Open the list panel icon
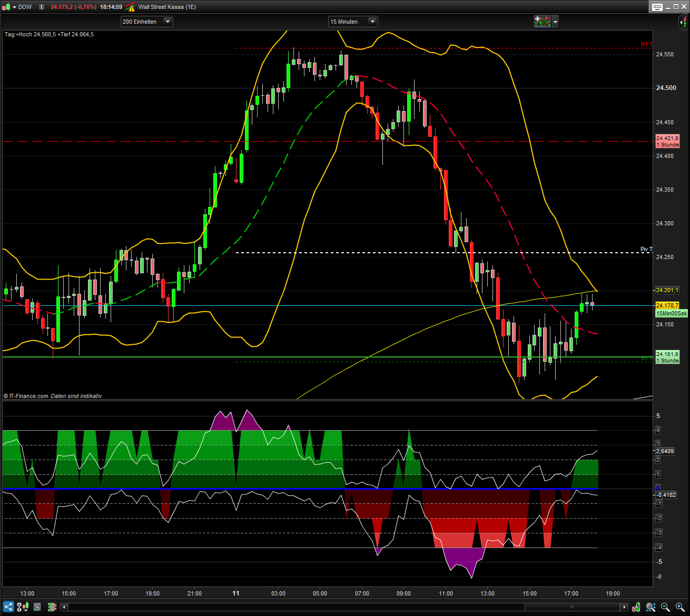The height and width of the screenshot is (616, 690). pyautogui.click(x=37, y=607)
